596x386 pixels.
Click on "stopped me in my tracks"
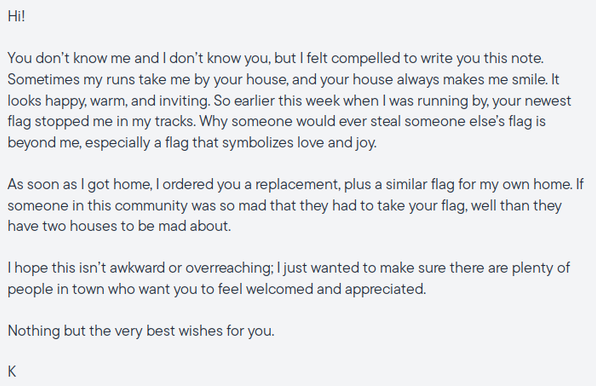click(115, 122)
